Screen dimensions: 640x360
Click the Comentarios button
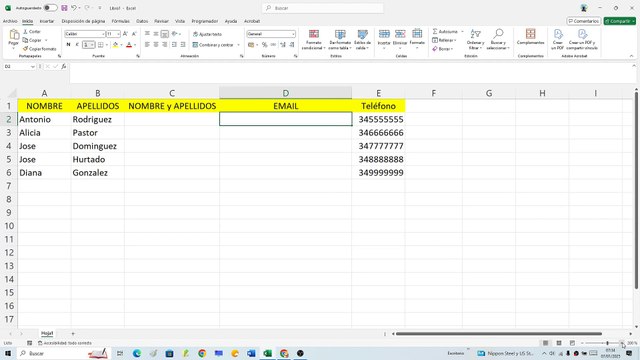(x=584, y=21)
